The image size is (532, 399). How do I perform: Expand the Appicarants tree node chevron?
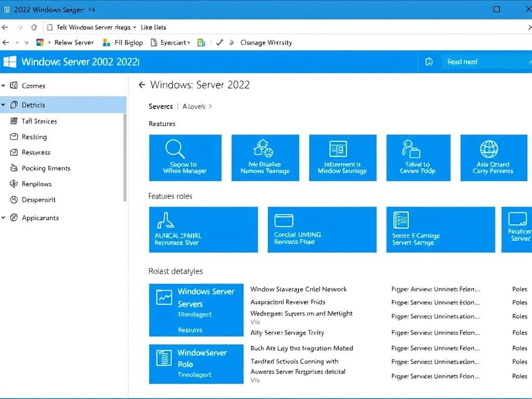3,218
